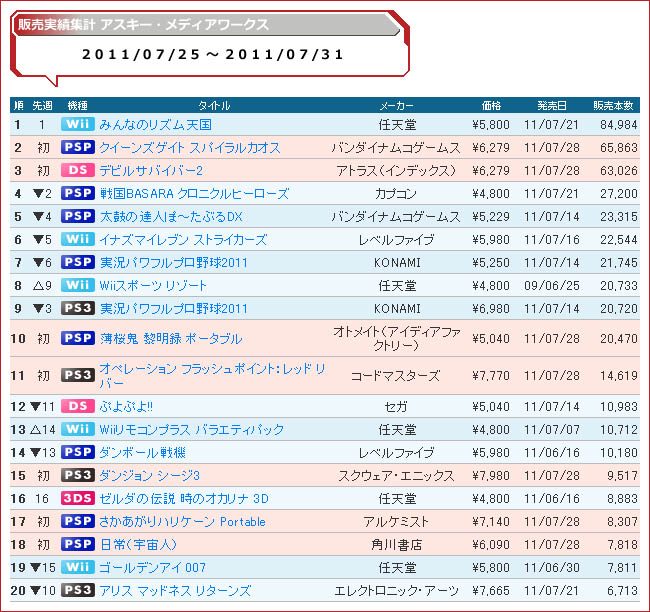Click the maker name スクウェア・エニックス

(x=396, y=476)
